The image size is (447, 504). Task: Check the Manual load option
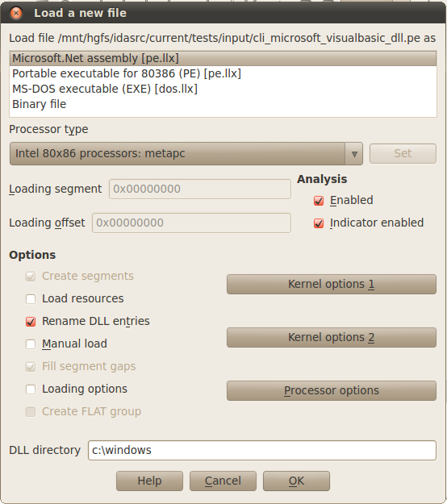coord(31,344)
